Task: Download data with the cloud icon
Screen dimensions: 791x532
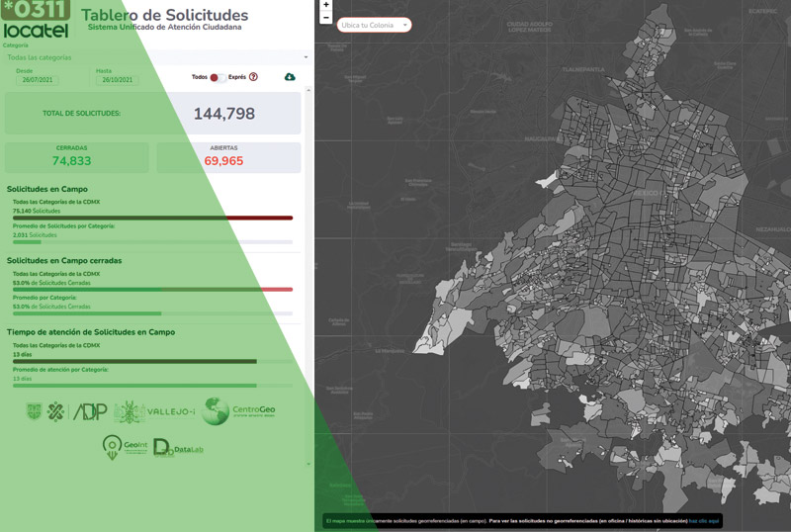Action: pos(290,77)
